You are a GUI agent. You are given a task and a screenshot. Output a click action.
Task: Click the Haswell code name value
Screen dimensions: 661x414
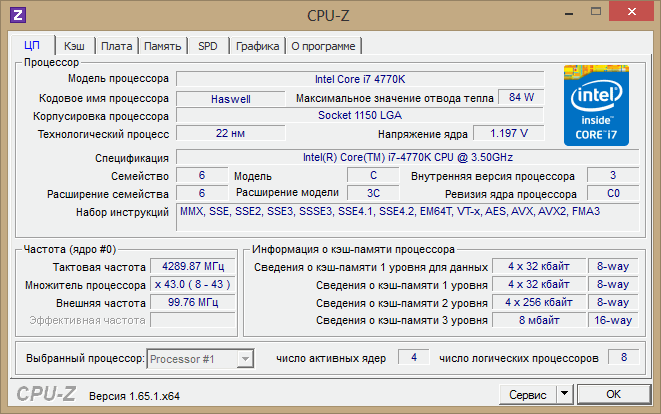pyautogui.click(x=231, y=99)
